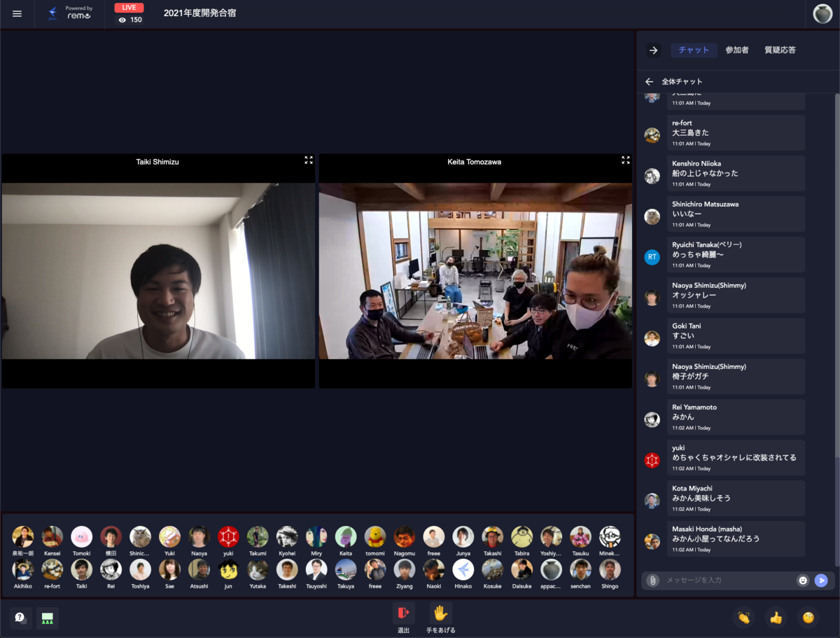Collapse the chat sidebar with arrow
Screen dimensions: 840x638
[653, 50]
